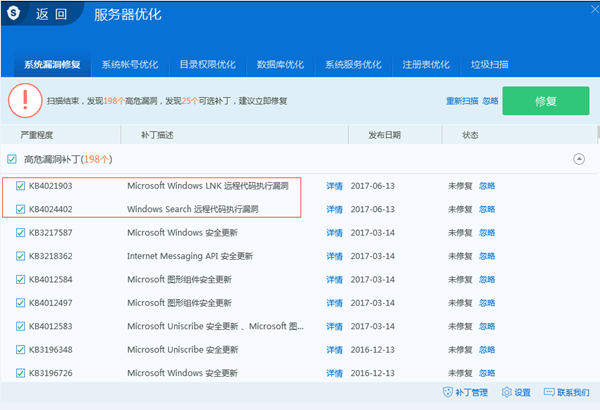This screenshot has width=600, height=410.
Task: Toggle the 高危漏洞补丁 select-all checkbox
Action: click(12, 159)
